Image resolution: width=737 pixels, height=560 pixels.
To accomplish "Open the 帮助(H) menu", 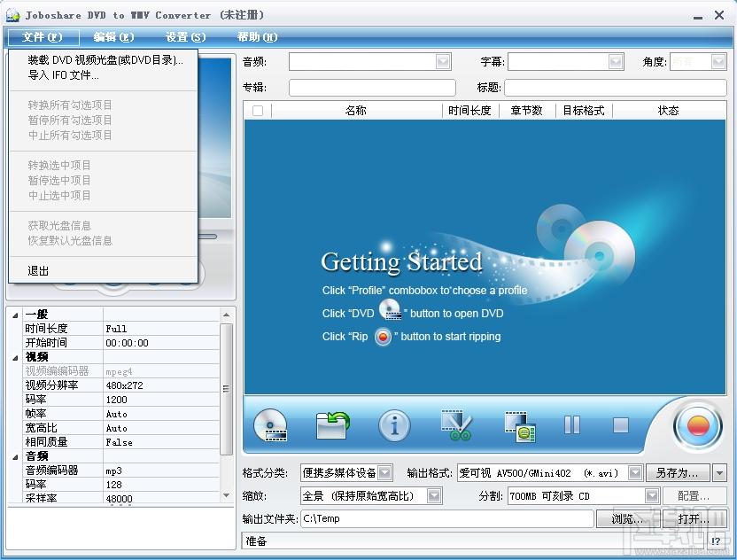I will point(257,36).
